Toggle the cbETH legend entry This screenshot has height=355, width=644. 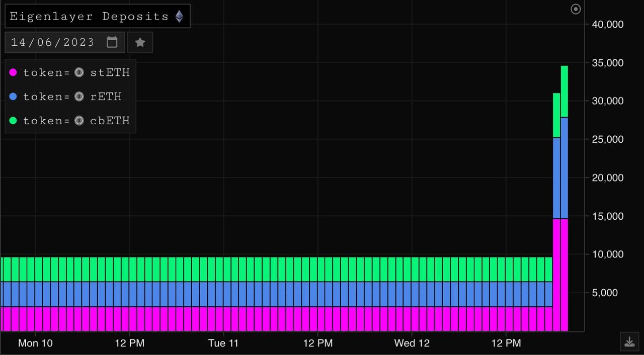coord(70,121)
